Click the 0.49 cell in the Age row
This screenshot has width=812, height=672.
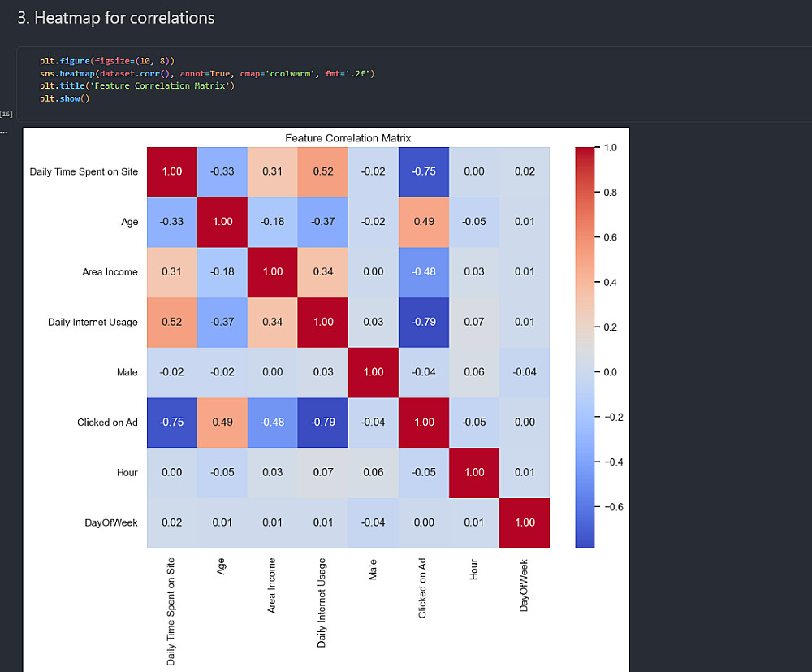424,222
